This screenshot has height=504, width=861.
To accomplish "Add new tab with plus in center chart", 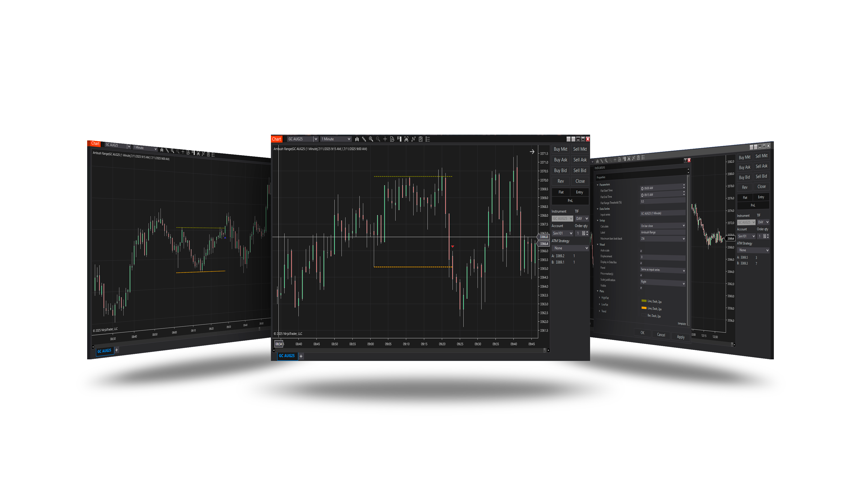I will pos(301,356).
